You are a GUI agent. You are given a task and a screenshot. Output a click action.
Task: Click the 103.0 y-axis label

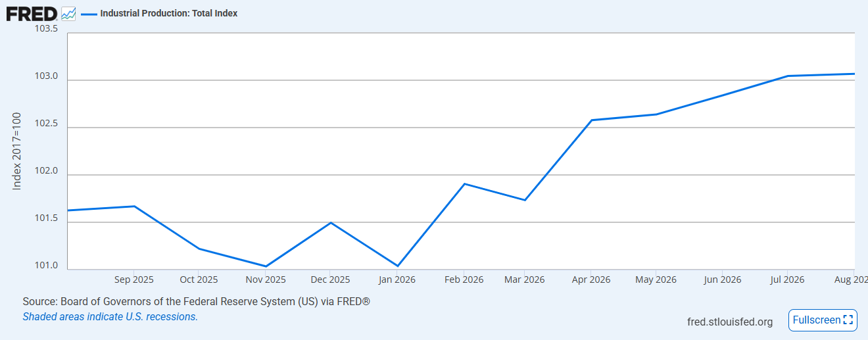[x=45, y=77]
